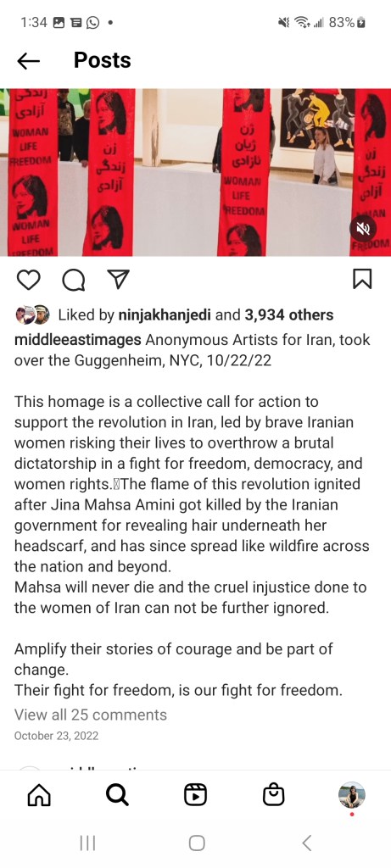Share the post with the paper plane icon
The width and height of the screenshot is (391, 868).
117,280
